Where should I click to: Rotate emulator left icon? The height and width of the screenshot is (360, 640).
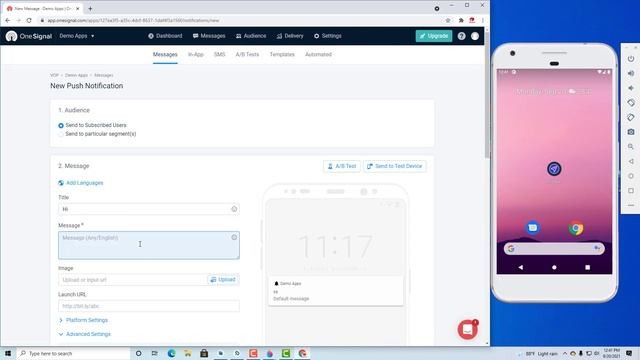[631, 103]
